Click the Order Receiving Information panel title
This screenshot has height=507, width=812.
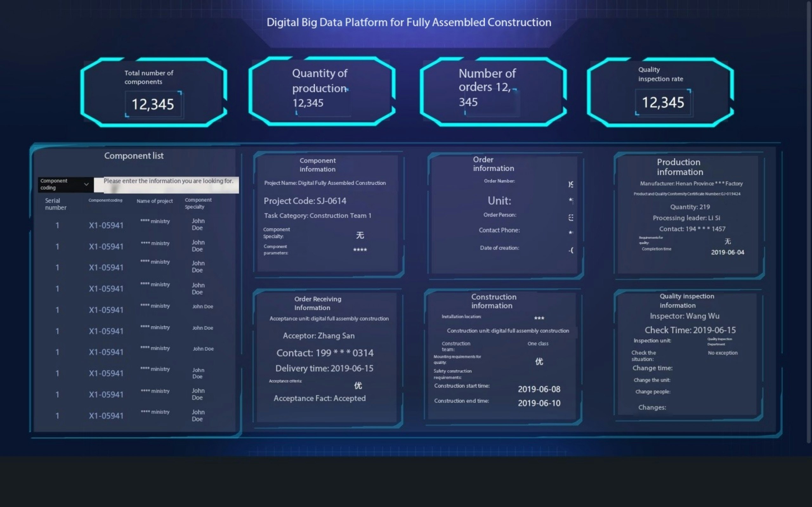318,303
